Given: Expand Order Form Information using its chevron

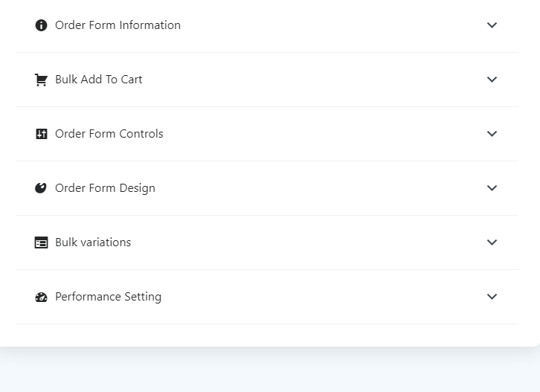Looking at the screenshot, I should point(492,25).
